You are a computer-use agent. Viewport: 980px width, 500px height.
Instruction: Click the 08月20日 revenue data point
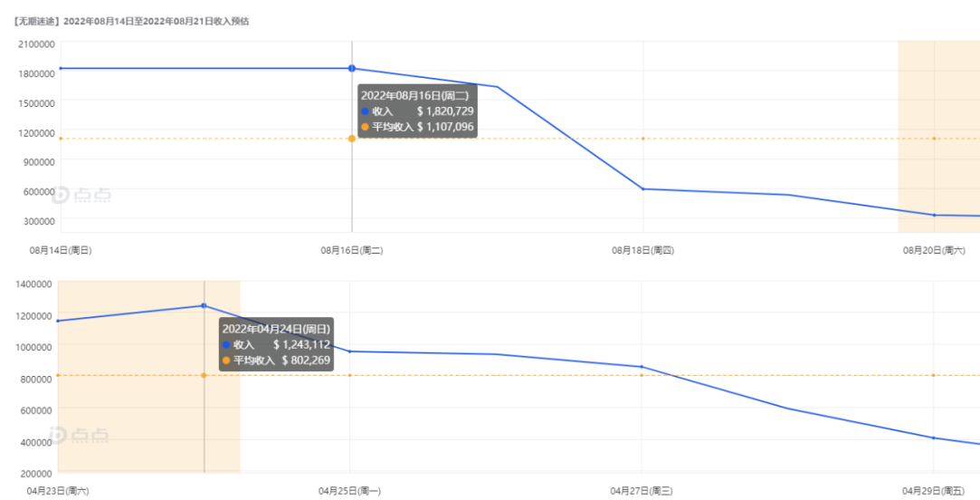(934, 216)
